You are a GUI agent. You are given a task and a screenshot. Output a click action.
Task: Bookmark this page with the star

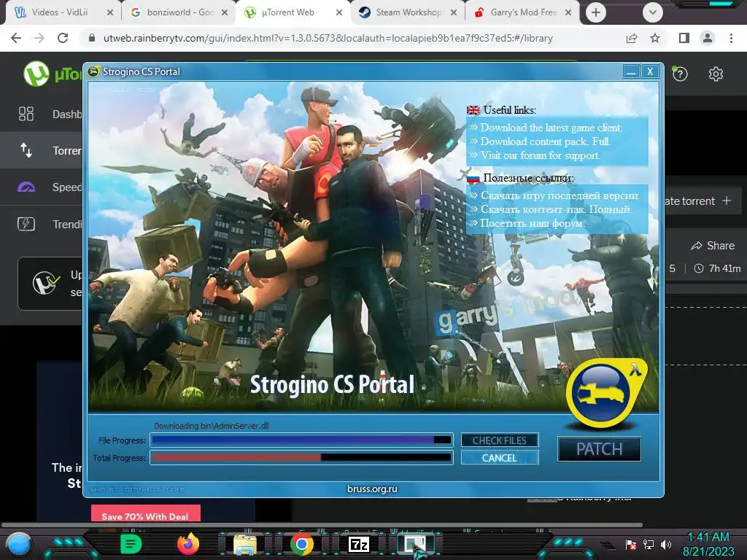click(x=655, y=38)
